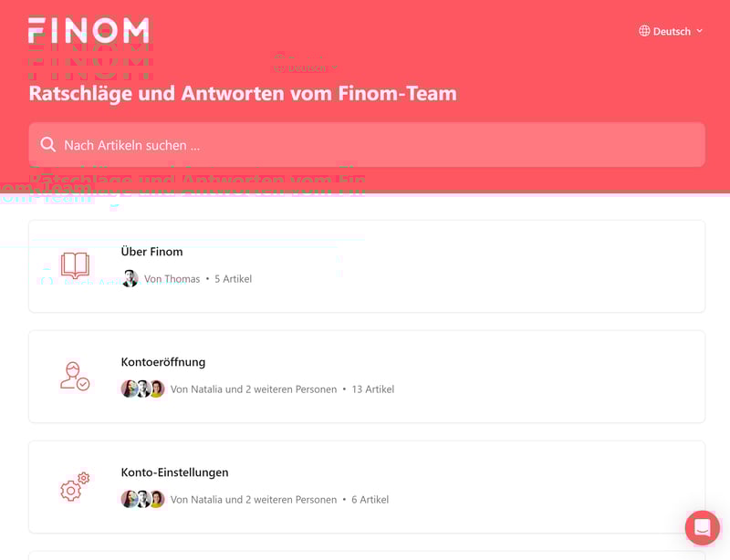Screen dimensions: 730x560
Task: Click the globe language icon
Action: click(644, 31)
